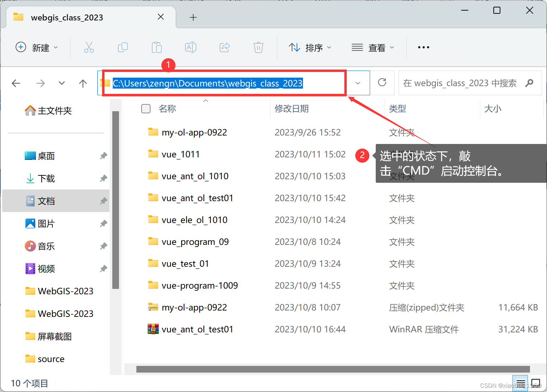Open the 排序 sort dropdown
The height and width of the screenshot is (392, 547).
pos(310,47)
